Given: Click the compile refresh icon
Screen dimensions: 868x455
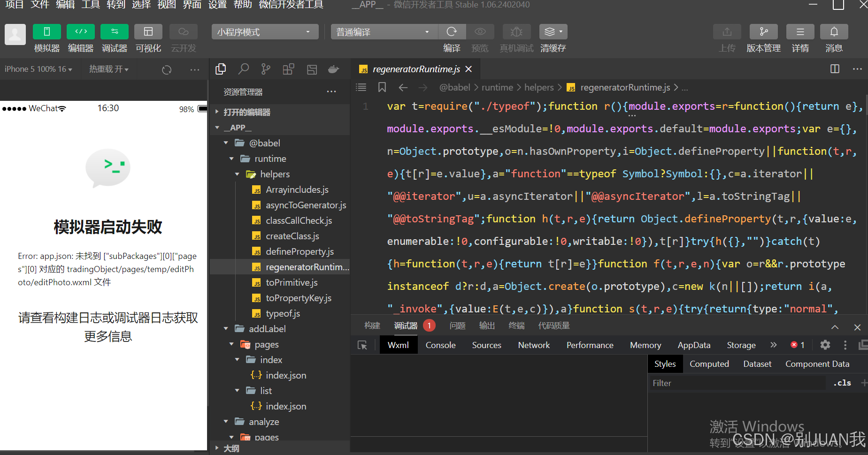Looking at the screenshot, I should (x=452, y=32).
